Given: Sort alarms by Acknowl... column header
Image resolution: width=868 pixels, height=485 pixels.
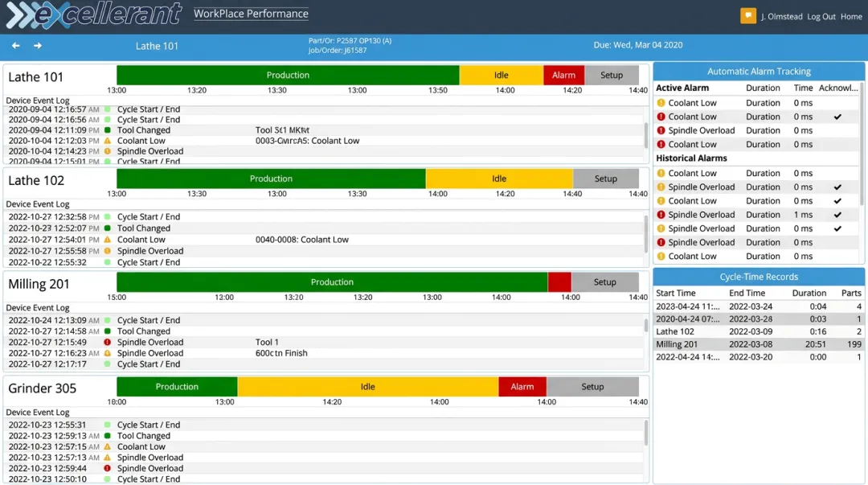Looking at the screenshot, I should 838,88.
